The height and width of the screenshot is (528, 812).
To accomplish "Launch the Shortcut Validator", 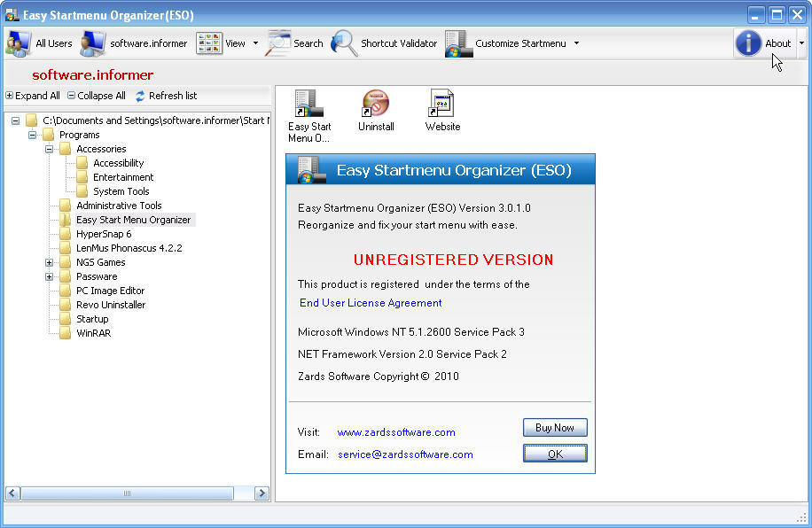I will click(x=384, y=43).
